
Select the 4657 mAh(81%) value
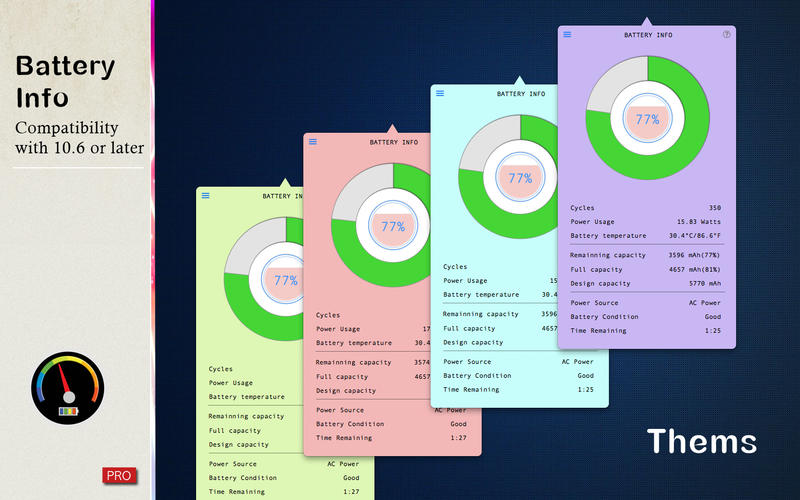click(695, 269)
